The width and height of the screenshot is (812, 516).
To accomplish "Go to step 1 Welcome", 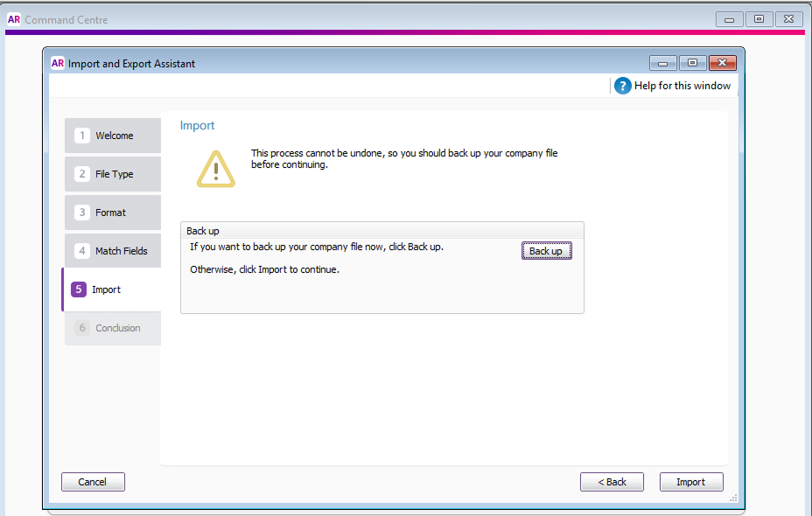I will 113,136.
